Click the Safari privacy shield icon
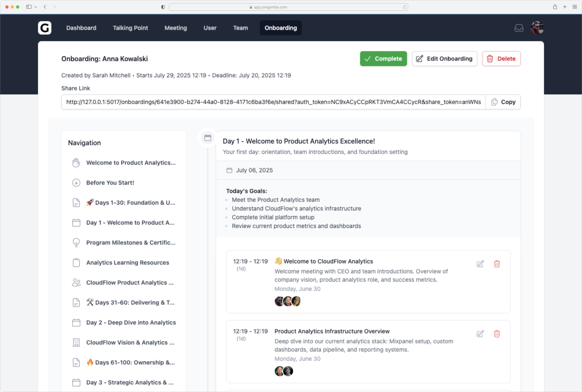This screenshot has height=392, width=582. (x=163, y=7)
